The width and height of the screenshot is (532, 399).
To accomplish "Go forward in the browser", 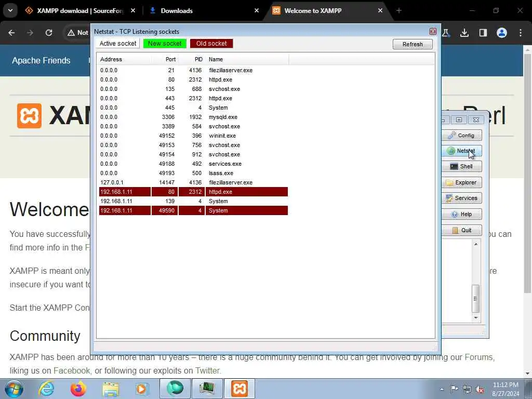I will point(30,33).
